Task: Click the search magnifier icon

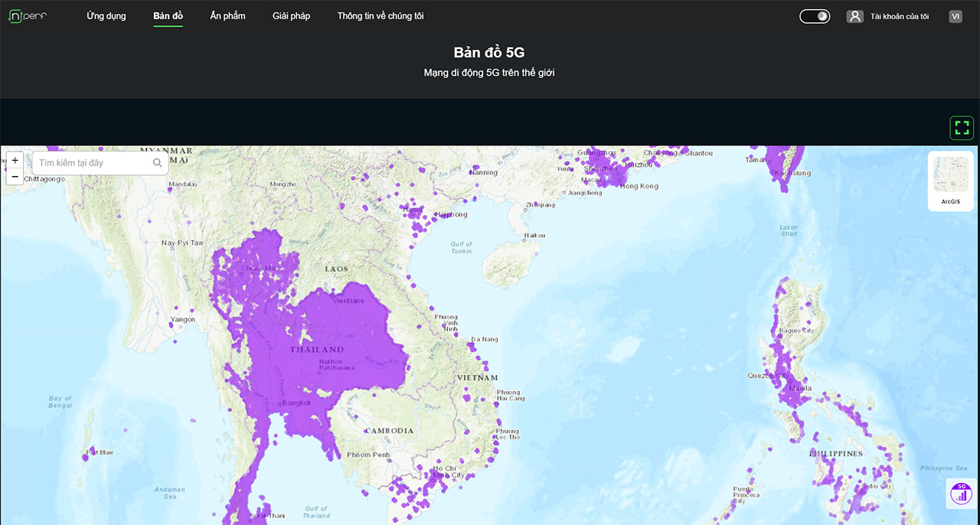Action: 158,163
